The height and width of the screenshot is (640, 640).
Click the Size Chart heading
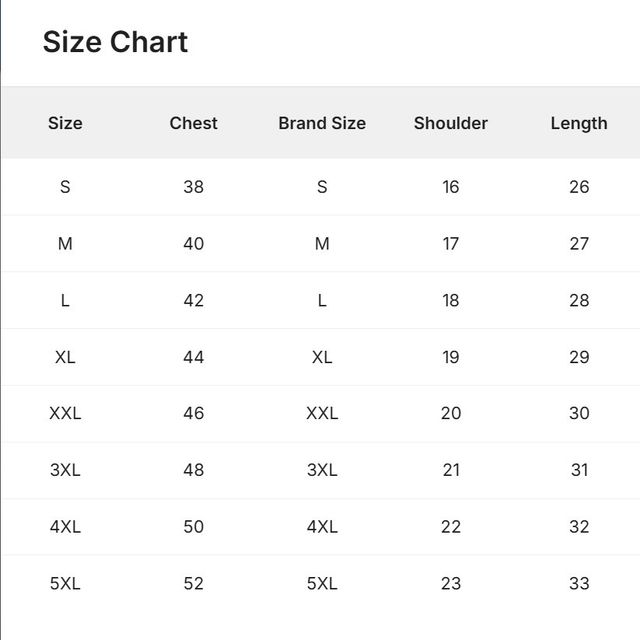115,42
